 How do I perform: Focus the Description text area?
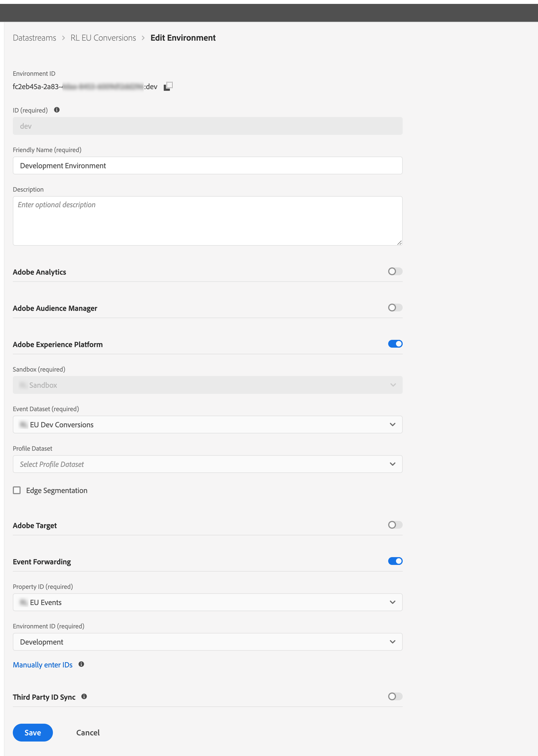click(x=208, y=221)
